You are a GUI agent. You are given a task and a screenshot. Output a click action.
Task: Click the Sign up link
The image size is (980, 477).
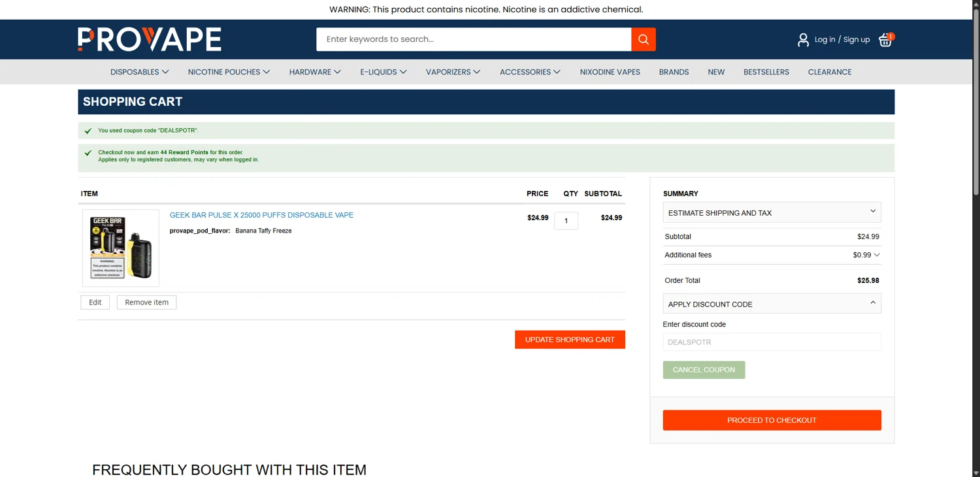pyautogui.click(x=857, y=40)
